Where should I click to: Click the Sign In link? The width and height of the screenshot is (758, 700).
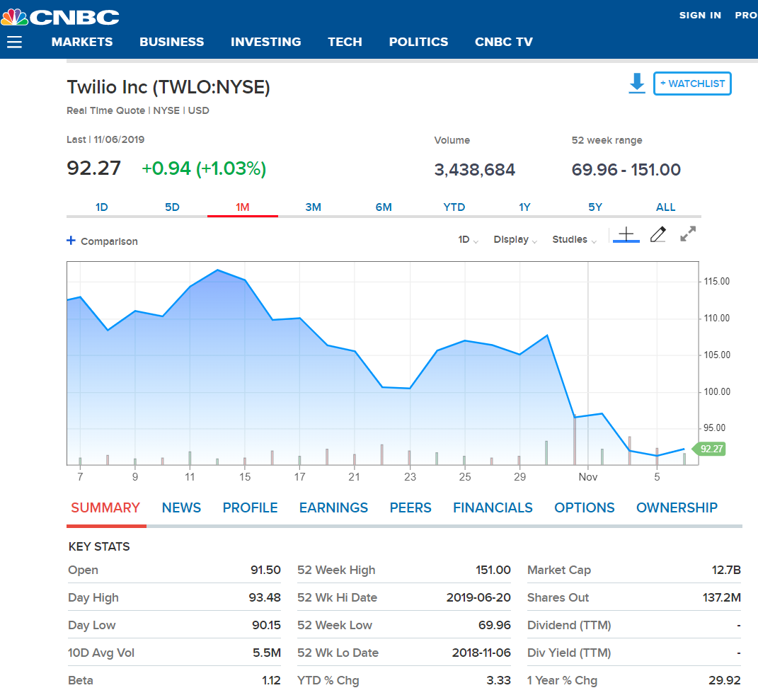(700, 16)
